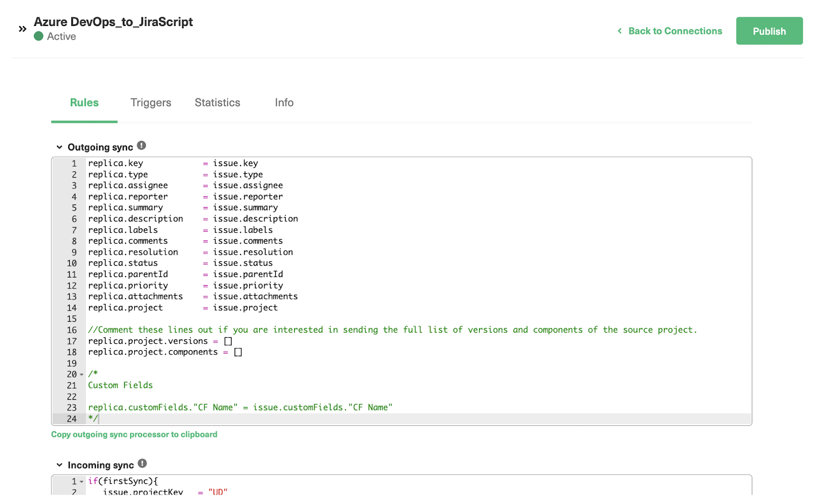The image size is (833, 504).
Task: Click the Active status label
Action: point(61,36)
